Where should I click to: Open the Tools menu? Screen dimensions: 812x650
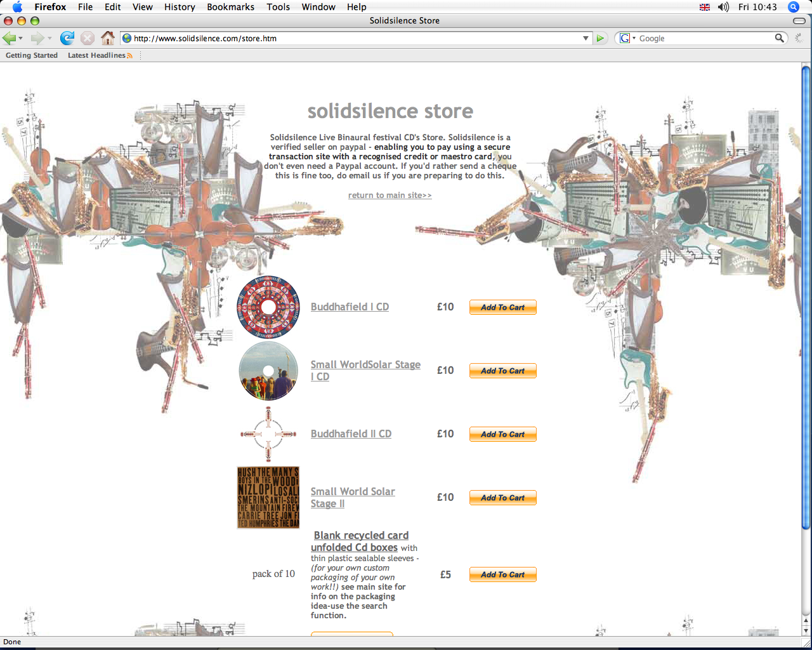coord(278,7)
